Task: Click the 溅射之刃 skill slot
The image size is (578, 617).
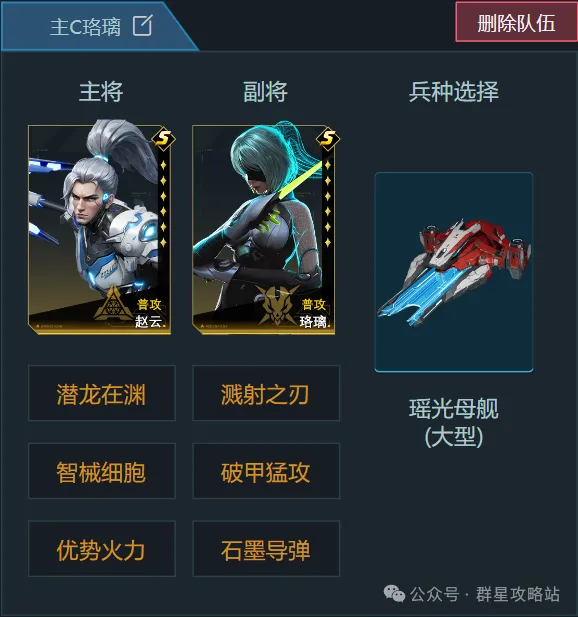Action: (266, 393)
